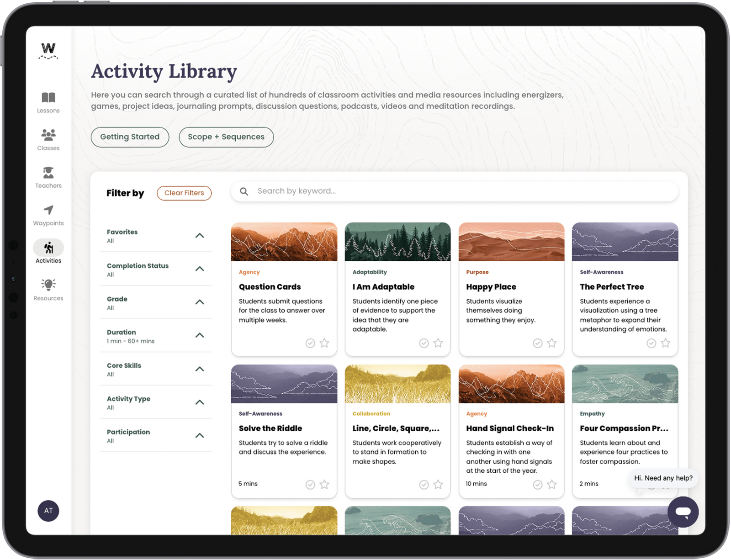Click the magnifying glass search icon
Image resolution: width=731 pixels, height=560 pixels.
(x=244, y=191)
